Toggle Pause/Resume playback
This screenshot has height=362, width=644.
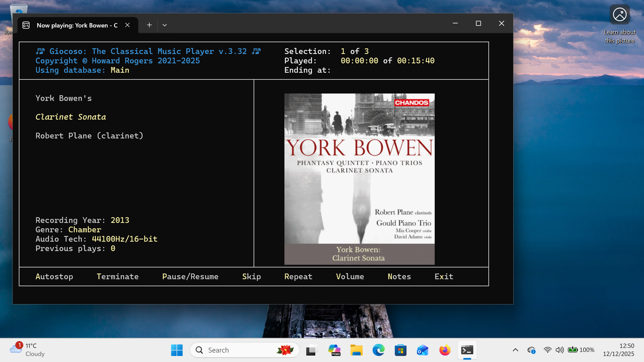coord(190,277)
